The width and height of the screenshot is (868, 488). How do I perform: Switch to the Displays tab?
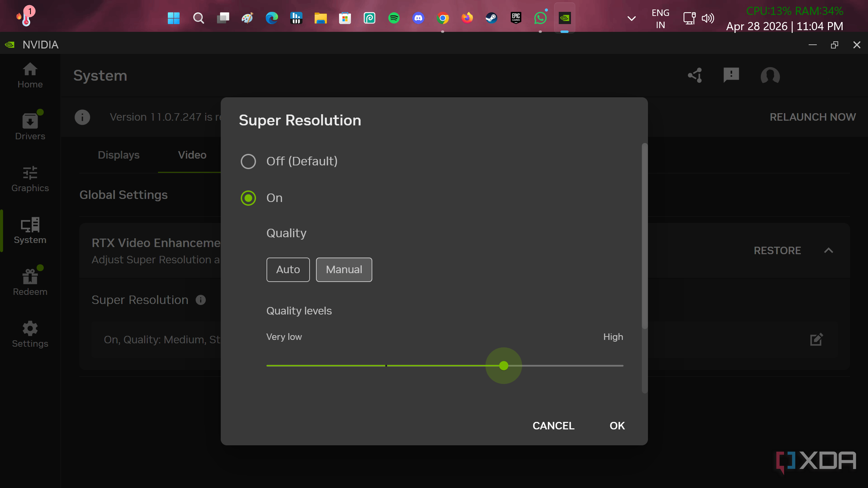[x=119, y=155]
